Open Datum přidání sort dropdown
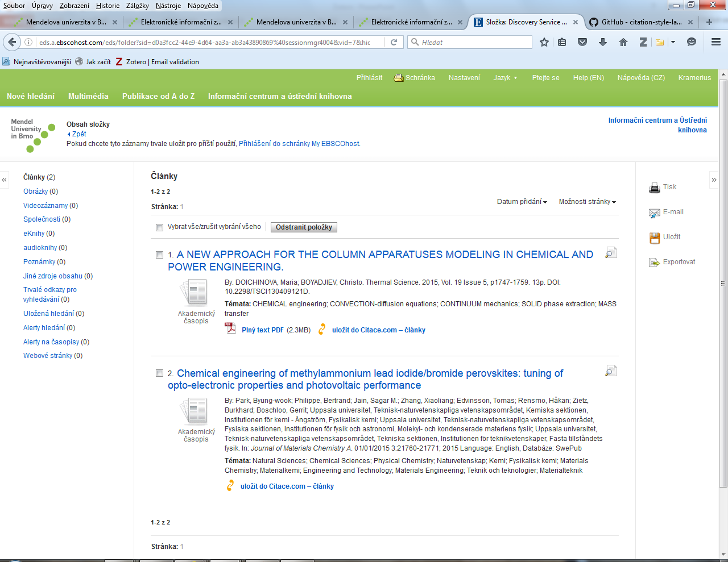This screenshot has height=562, width=728. point(522,202)
